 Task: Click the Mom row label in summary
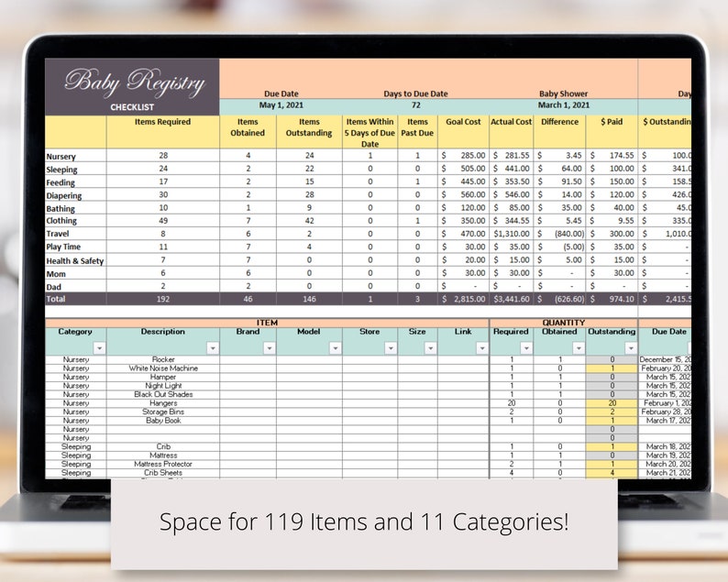click(56, 274)
